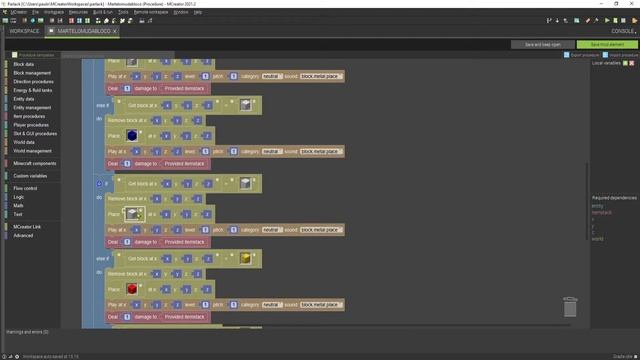Click the trash can in the procedure canvas
640x360 pixels.
point(570,307)
